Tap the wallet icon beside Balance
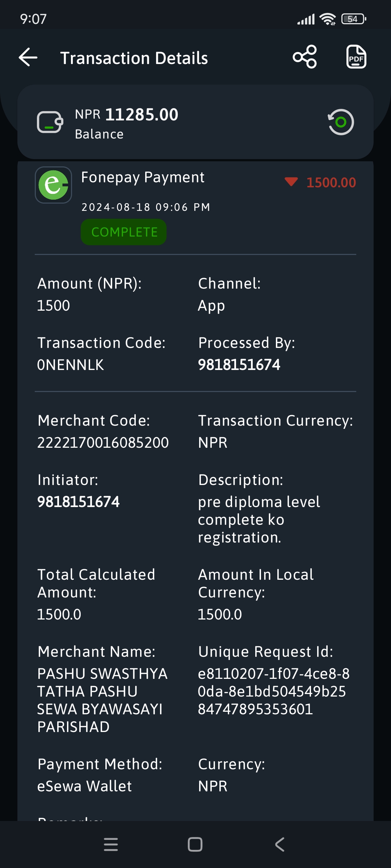 (50, 122)
